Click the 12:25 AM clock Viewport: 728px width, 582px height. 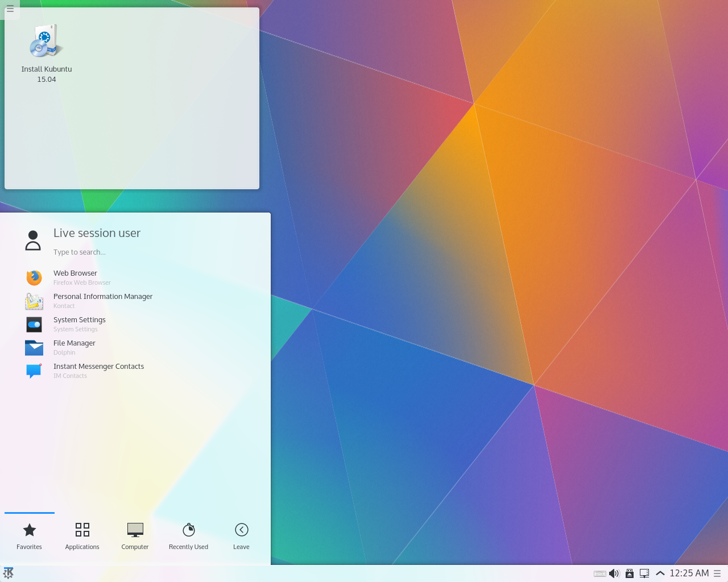click(x=689, y=573)
